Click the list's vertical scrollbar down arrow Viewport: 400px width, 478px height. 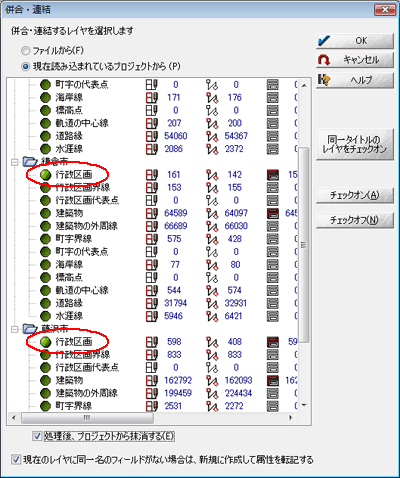[x=304, y=405]
